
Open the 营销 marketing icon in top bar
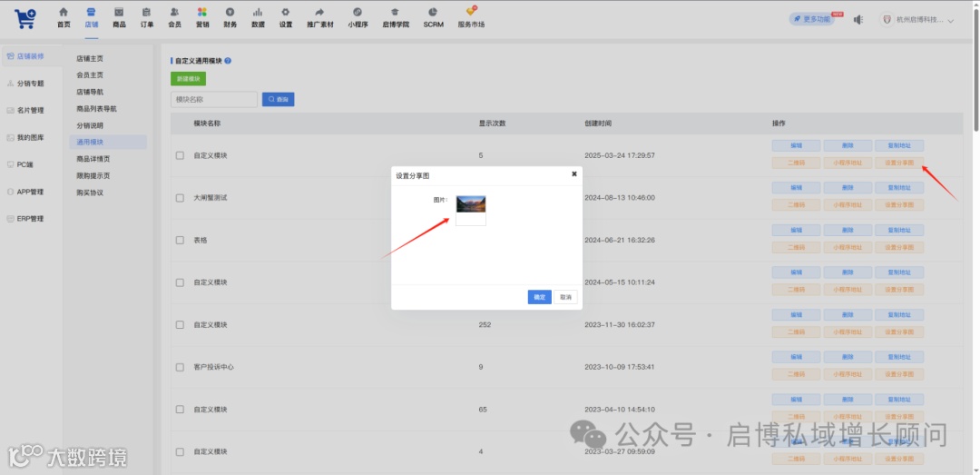click(x=201, y=12)
